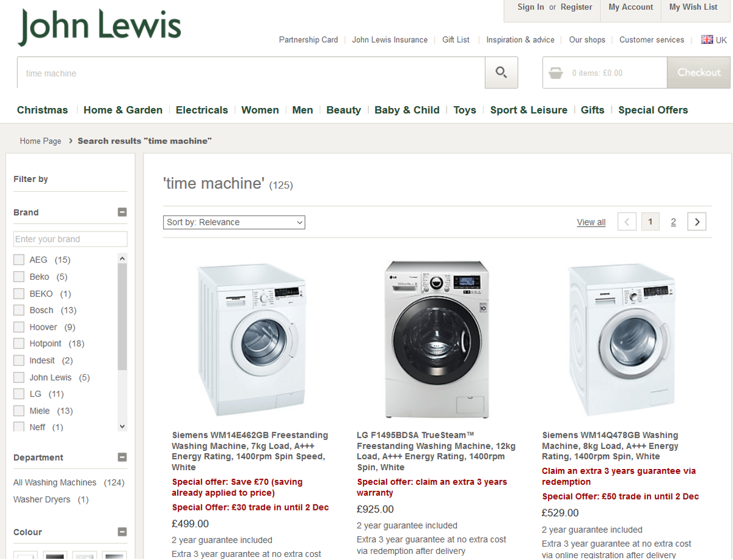Screen dimensions: 733x560
Task: Click the Sign In link
Action: (x=531, y=7)
